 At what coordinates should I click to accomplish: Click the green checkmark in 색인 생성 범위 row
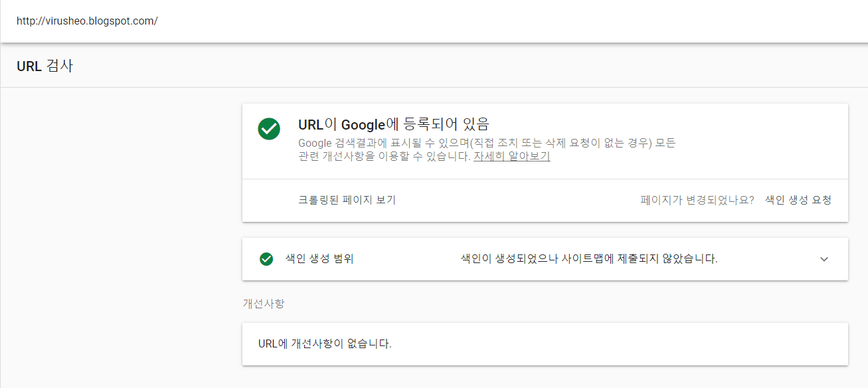pos(266,259)
